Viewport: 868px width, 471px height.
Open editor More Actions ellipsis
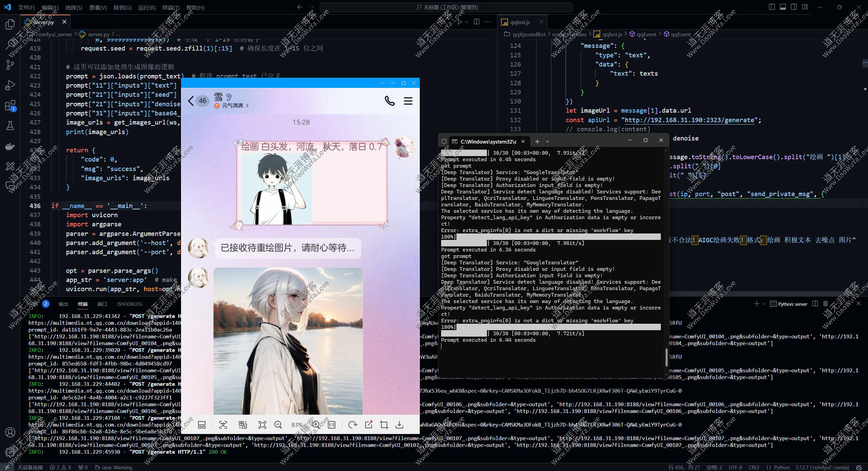(488, 22)
